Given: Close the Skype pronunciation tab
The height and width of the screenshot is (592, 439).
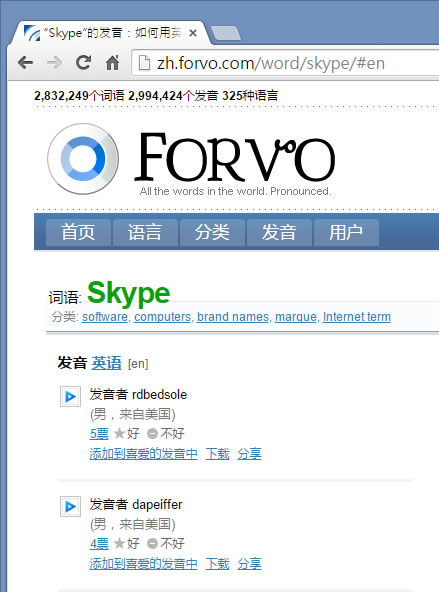Looking at the screenshot, I should click(x=193, y=33).
